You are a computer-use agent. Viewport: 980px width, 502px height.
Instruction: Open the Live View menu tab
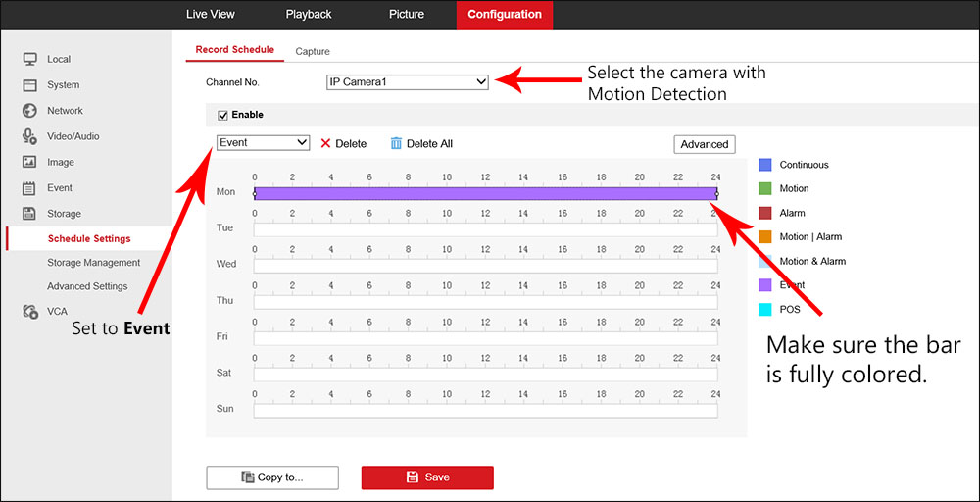(x=211, y=15)
